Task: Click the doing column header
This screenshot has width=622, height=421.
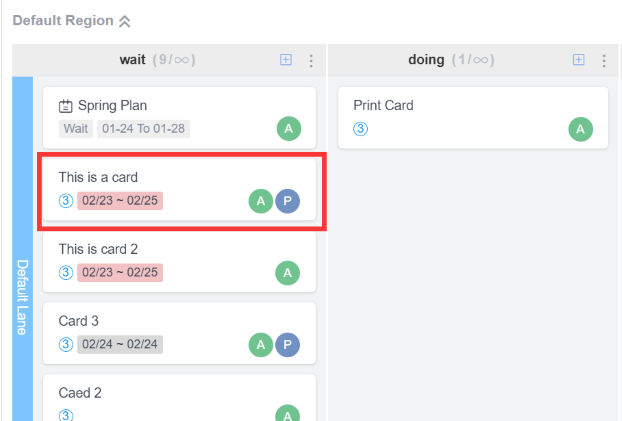Action: [426, 60]
